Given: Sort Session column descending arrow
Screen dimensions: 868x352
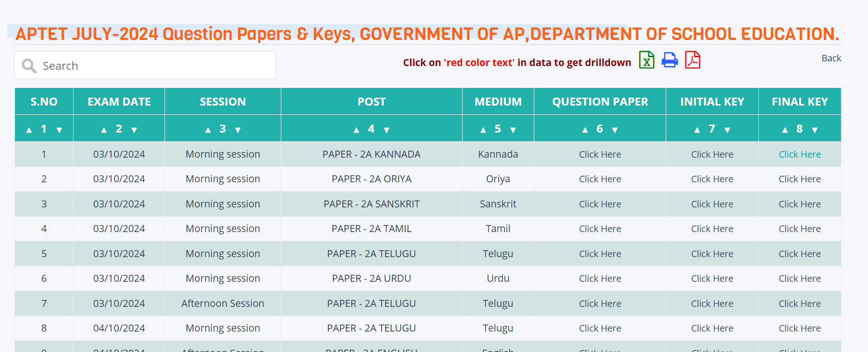Looking at the screenshot, I should coord(238,130).
